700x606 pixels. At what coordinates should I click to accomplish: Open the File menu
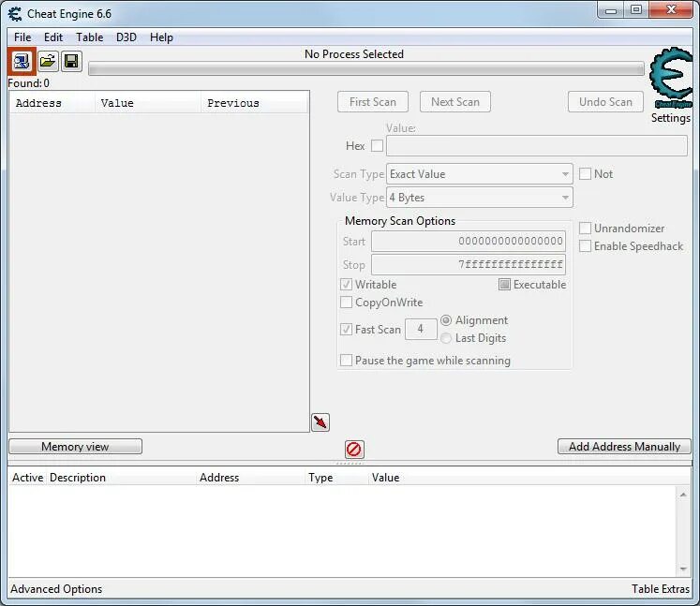click(x=22, y=37)
